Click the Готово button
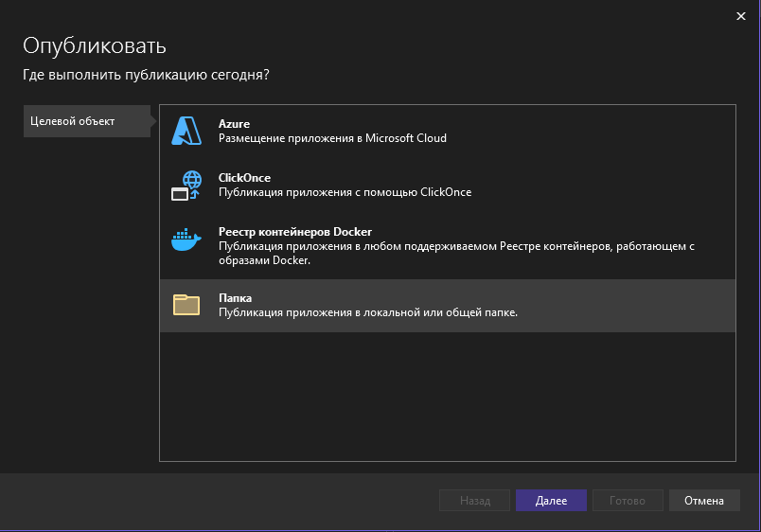 (x=628, y=501)
